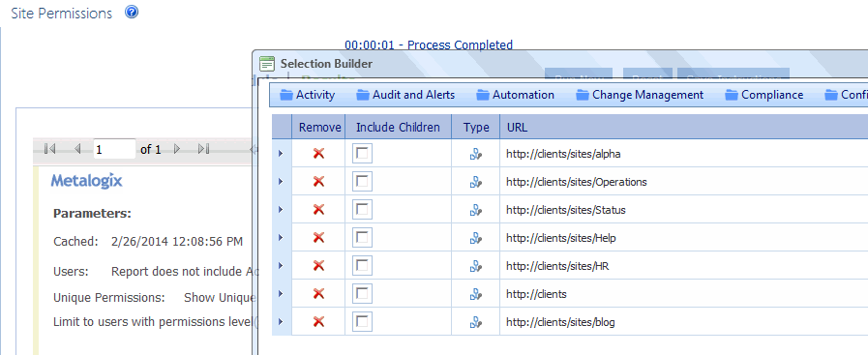The height and width of the screenshot is (355, 868).
Task: Check Include Children for sites/Operations
Action: (362, 181)
